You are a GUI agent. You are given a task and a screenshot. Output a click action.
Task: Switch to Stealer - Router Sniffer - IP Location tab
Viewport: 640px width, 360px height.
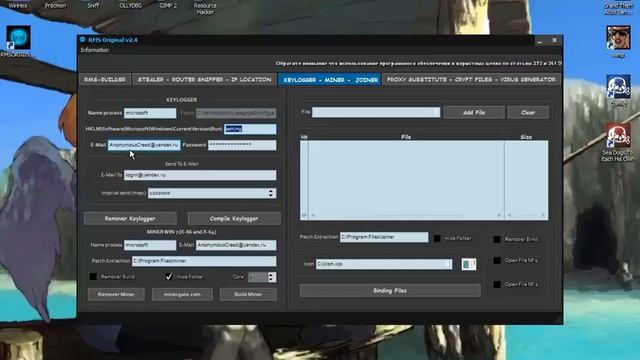204,79
